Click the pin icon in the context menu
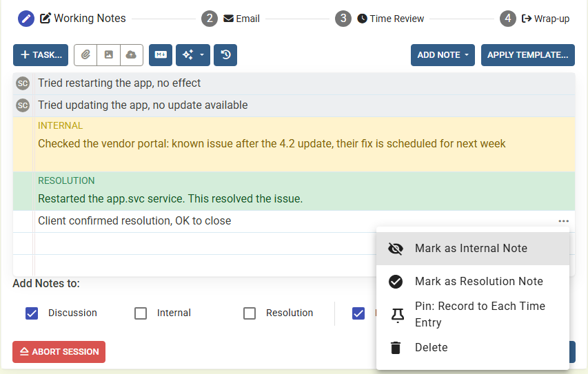 pos(398,315)
